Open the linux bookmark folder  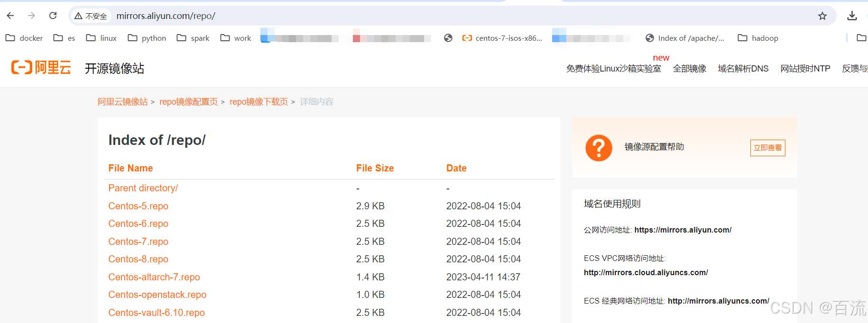[x=101, y=38]
